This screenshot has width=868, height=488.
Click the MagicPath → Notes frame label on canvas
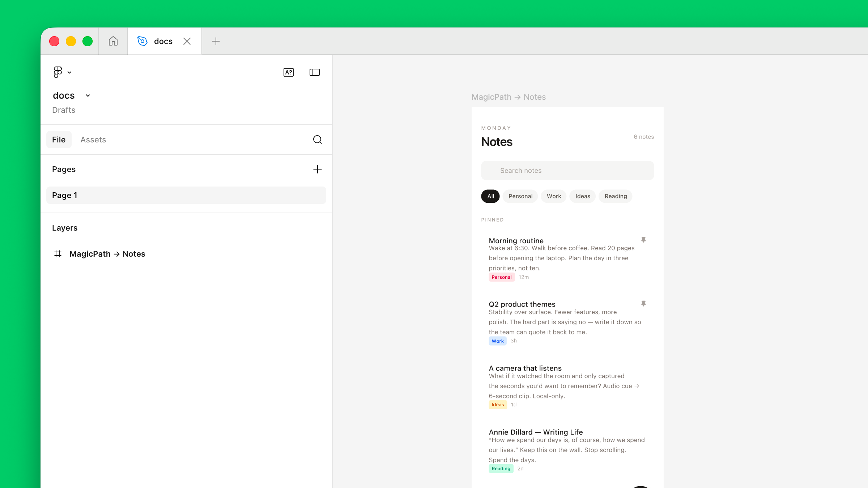pos(509,97)
